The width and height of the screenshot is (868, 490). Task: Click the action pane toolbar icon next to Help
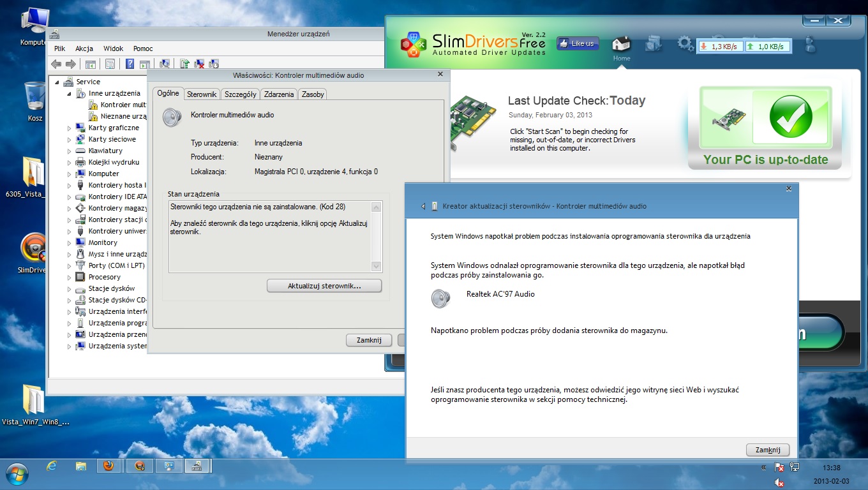coord(145,64)
